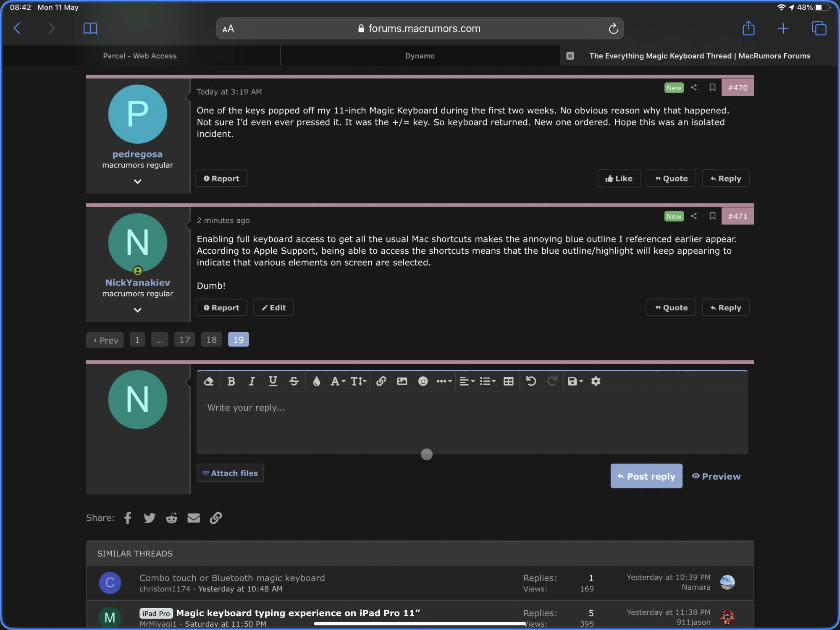840x630 pixels.
Task: Click the Post reply button
Action: tap(646, 476)
